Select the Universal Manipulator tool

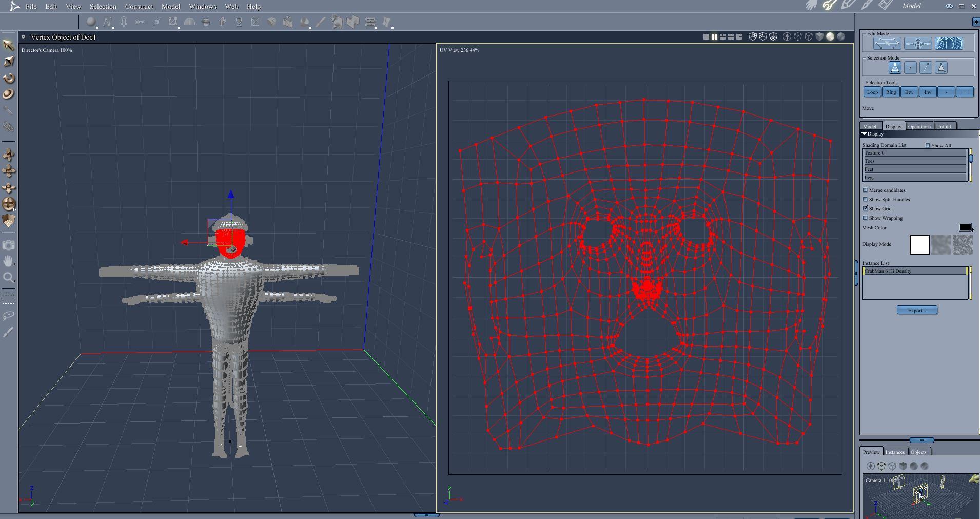click(x=9, y=204)
